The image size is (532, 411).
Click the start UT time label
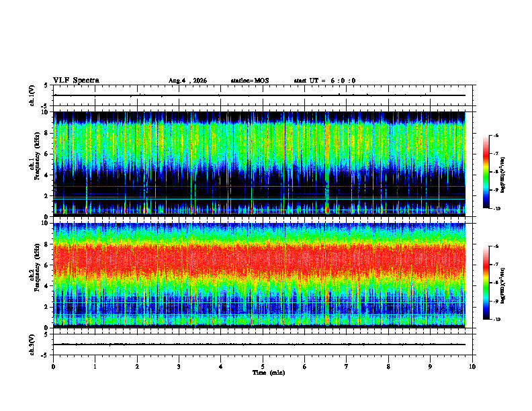[x=324, y=81]
